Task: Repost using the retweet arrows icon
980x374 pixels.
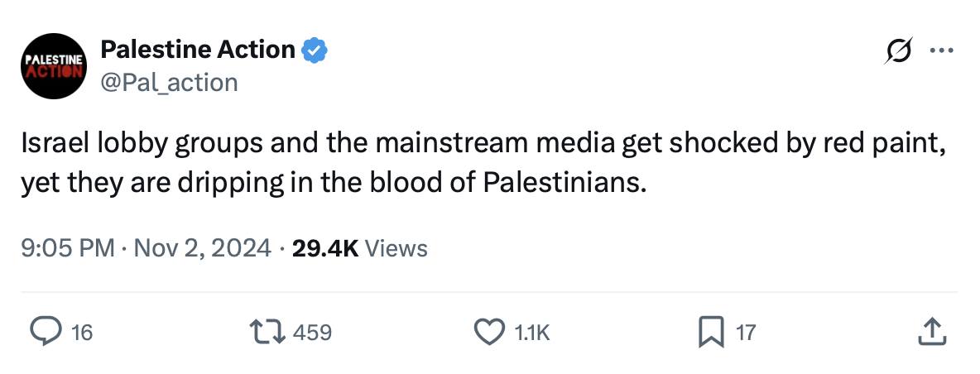Action: click(268, 333)
